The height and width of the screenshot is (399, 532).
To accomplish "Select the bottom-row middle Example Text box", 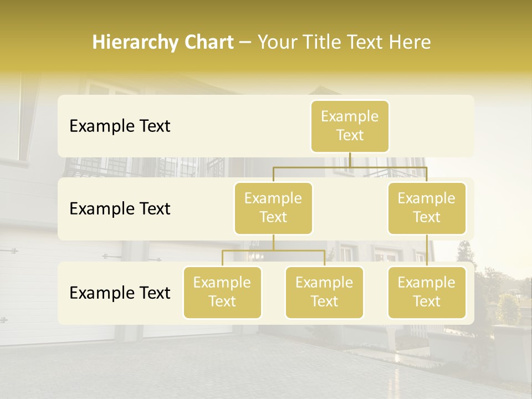I will (x=324, y=292).
